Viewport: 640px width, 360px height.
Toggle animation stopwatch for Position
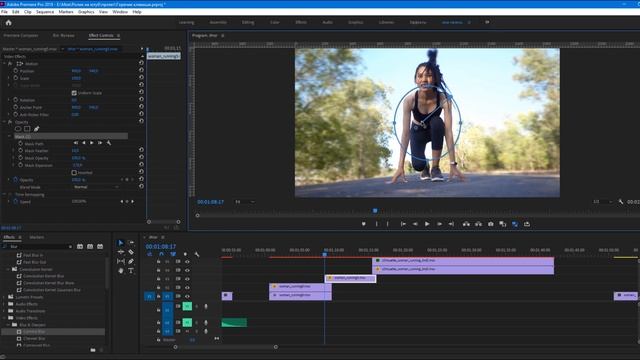pyautogui.click(x=16, y=71)
